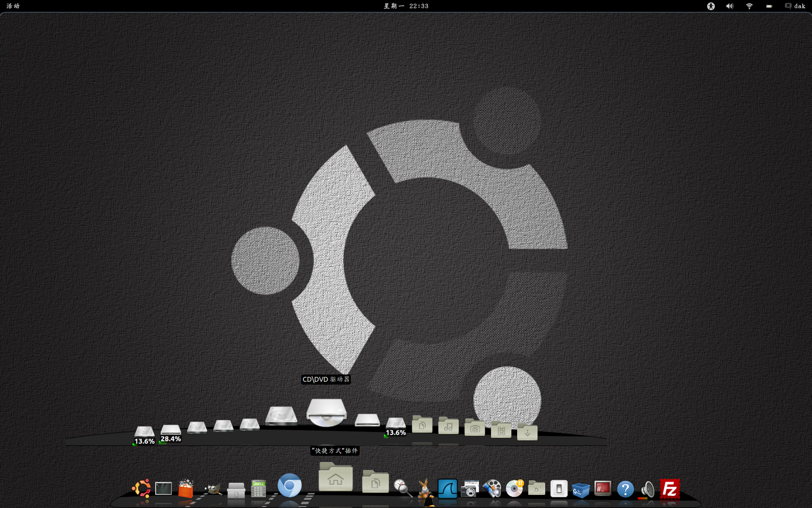
Task: Open the clock-and-magnifier search icon
Action: click(403, 488)
